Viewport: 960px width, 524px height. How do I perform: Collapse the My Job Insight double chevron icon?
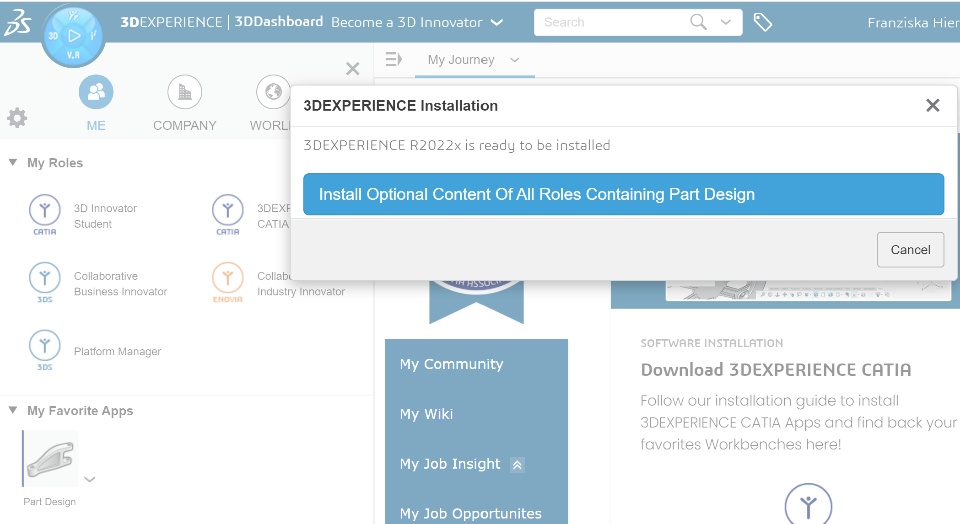point(517,465)
